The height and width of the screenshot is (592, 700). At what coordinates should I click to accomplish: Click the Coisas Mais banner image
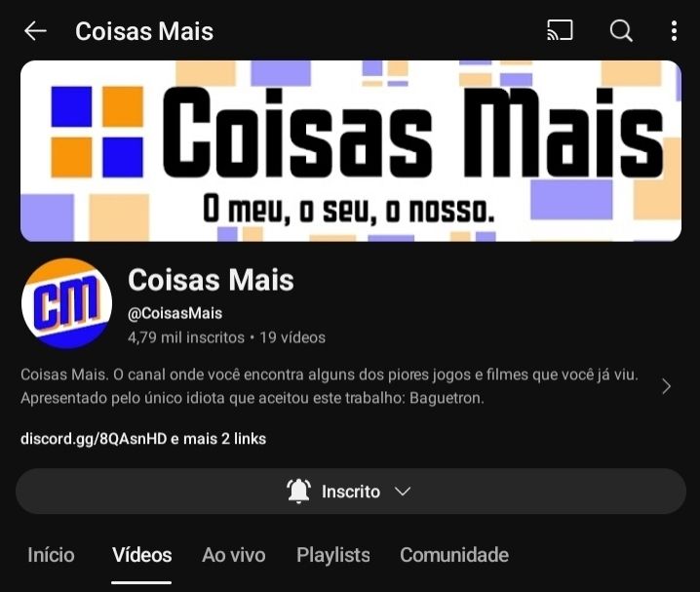click(351, 151)
